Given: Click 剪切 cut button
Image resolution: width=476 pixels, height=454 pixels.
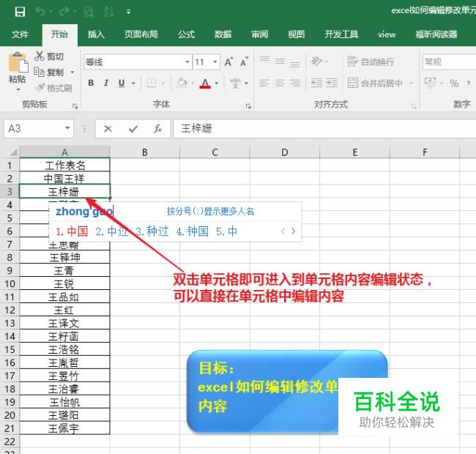Looking at the screenshot, I should coord(49,56).
